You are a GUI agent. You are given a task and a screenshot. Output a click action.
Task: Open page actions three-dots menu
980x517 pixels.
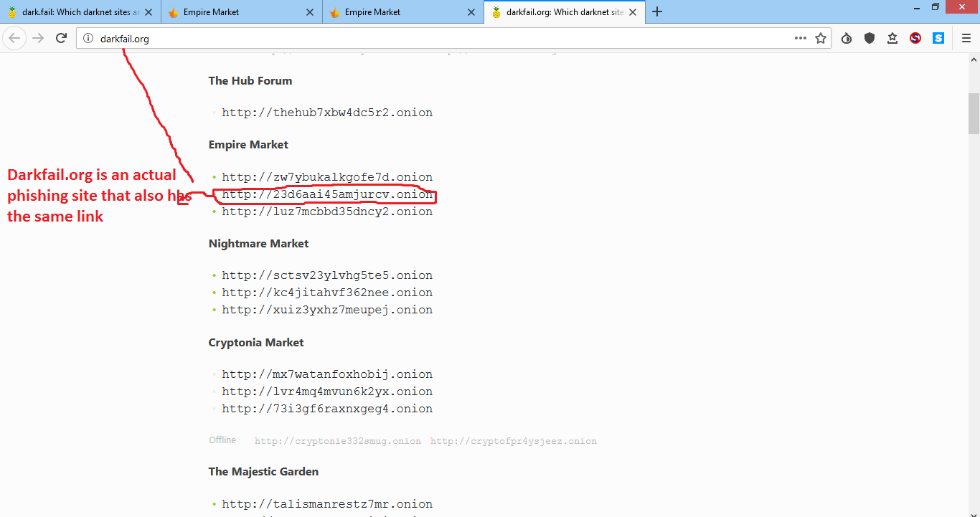pyautogui.click(x=801, y=38)
